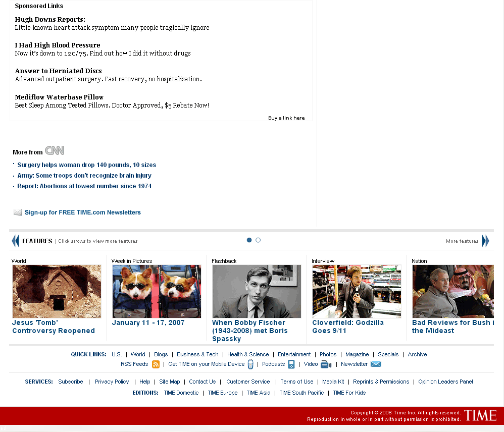Open the Cloverfield interview photo
The width and height of the screenshot is (504, 432).
point(357,291)
